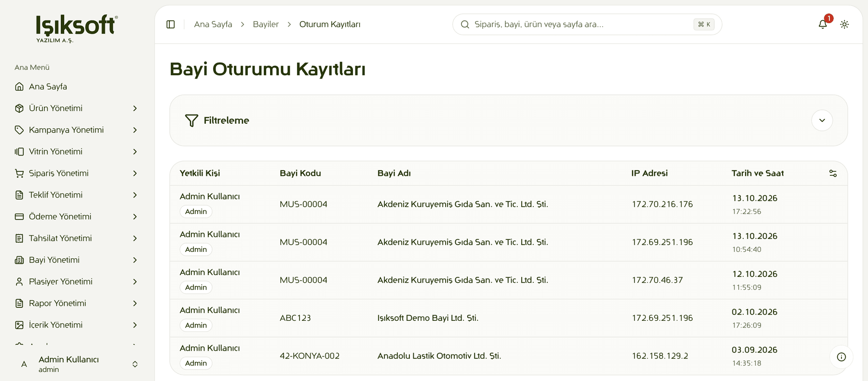Click IP address 172.70.216.176
Screen dimensions: 868x381
(662, 204)
